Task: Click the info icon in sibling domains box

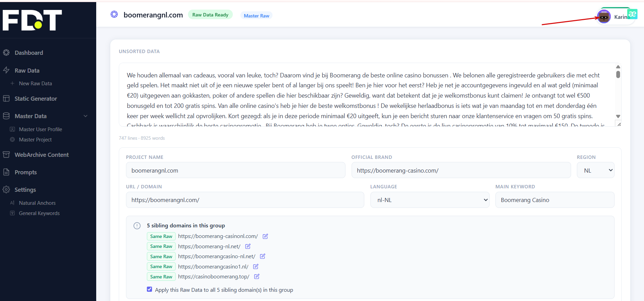Action: 137,226
